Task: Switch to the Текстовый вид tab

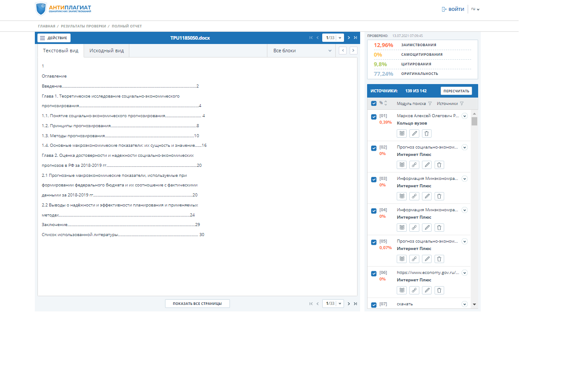Action: (x=61, y=51)
